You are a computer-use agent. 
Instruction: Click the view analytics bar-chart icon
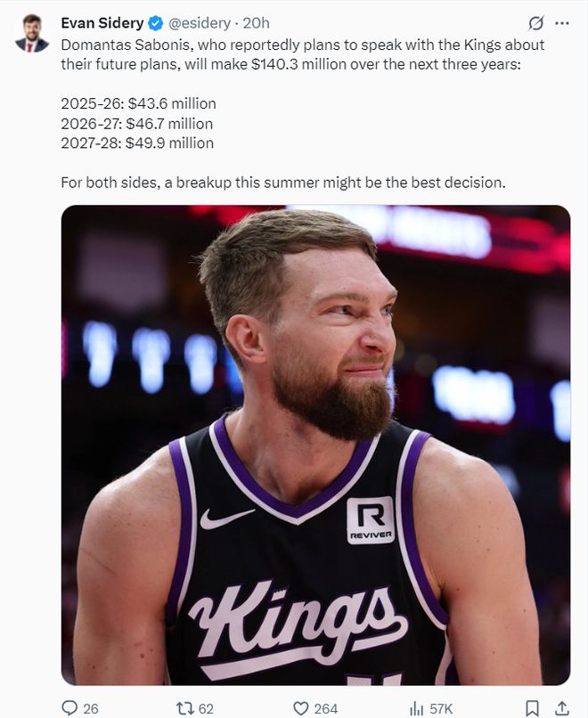[416, 708]
